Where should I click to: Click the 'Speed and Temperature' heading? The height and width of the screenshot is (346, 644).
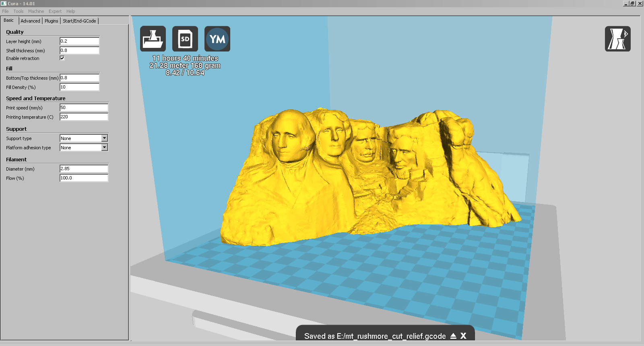(36, 98)
